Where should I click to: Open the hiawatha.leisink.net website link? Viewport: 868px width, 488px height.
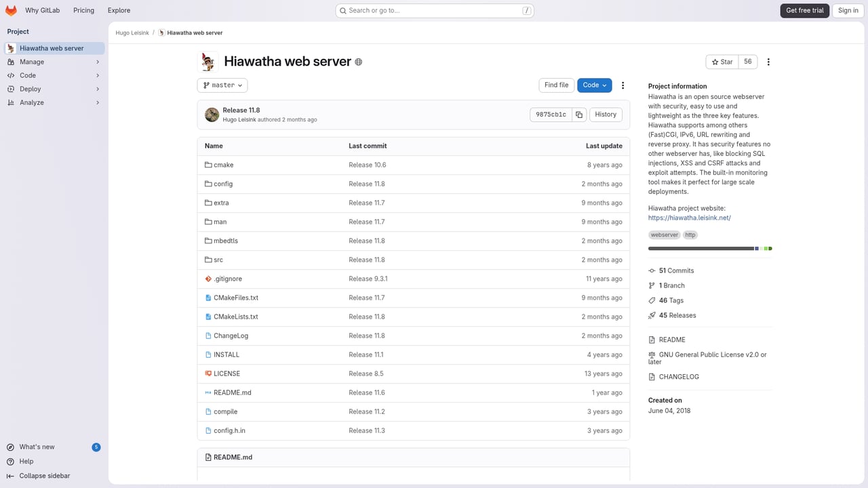689,218
